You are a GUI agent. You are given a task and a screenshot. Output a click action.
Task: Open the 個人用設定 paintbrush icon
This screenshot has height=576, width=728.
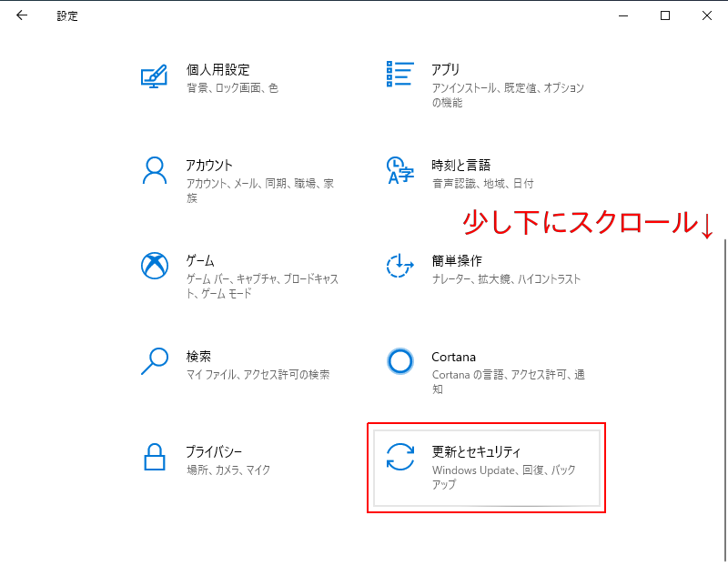coord(154,76)
